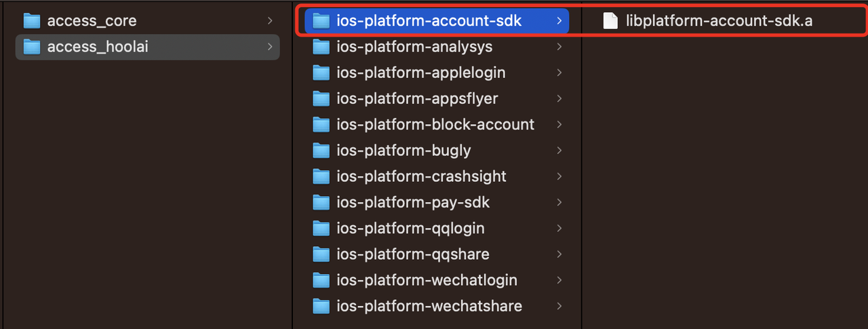Screen dimensions: 868x329
Task: Click the libplatform-account-sdk.a file icon
Action: [x=610, y=21]
